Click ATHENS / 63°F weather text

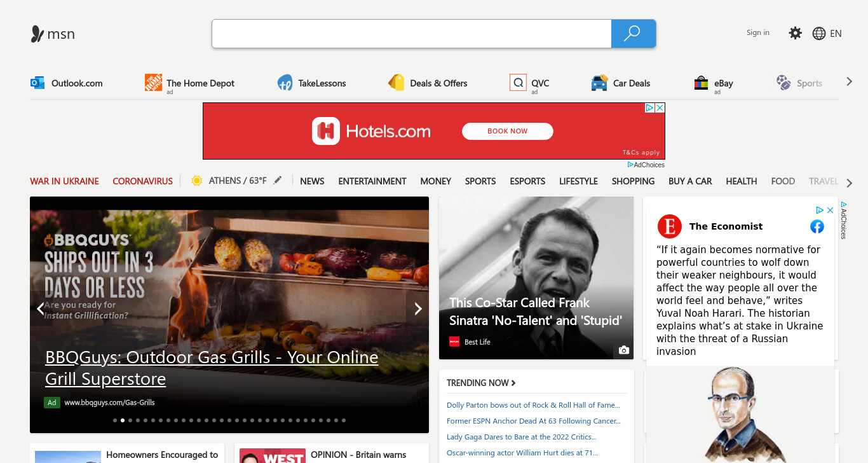click(238, 181)
